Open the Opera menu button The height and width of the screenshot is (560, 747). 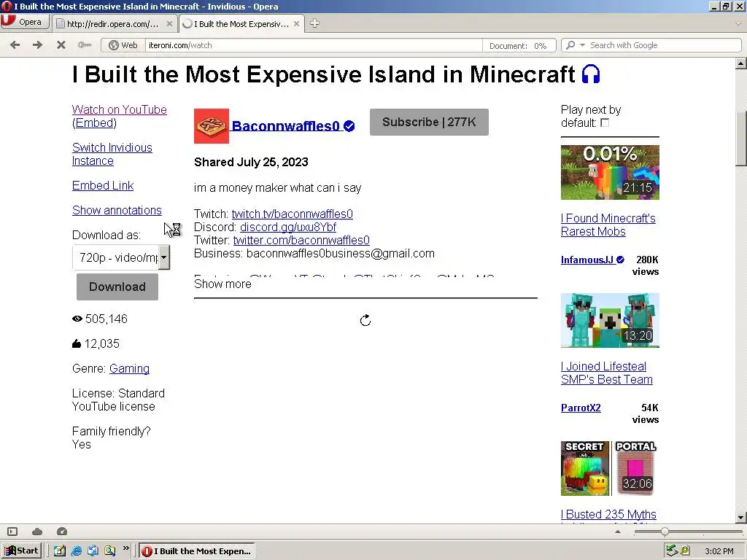coord(25,22)
